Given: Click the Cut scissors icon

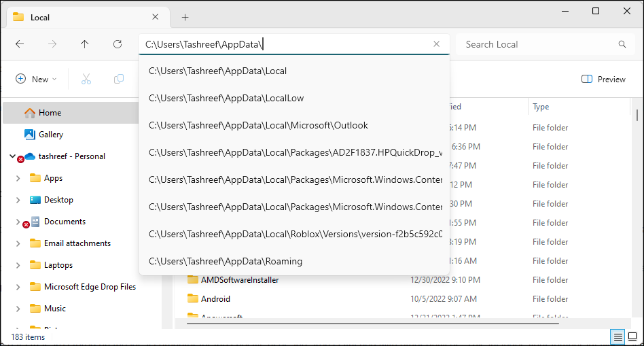Looking at the screenshot, I should pos(86,79).
